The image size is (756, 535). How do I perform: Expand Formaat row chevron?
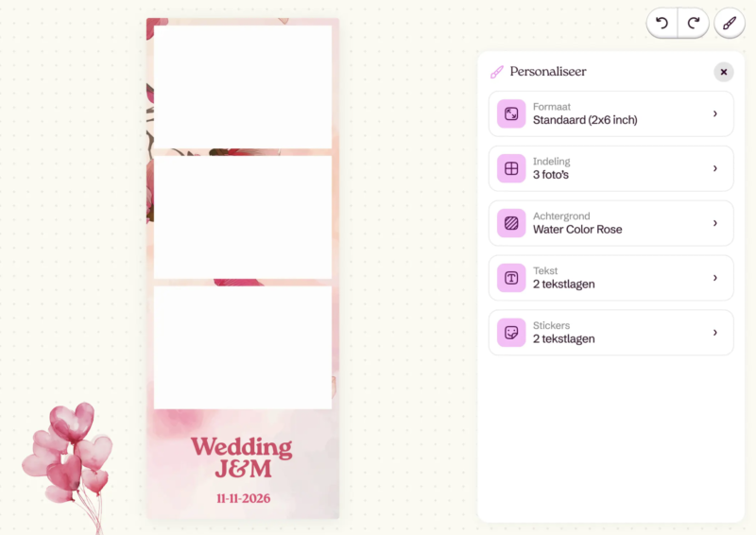pos(715,113)
